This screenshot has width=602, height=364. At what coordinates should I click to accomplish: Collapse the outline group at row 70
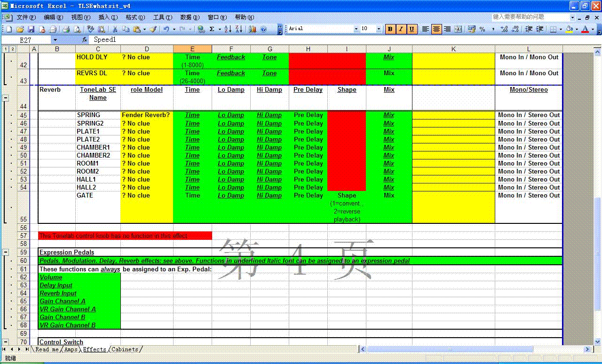(x=6, y=342)
